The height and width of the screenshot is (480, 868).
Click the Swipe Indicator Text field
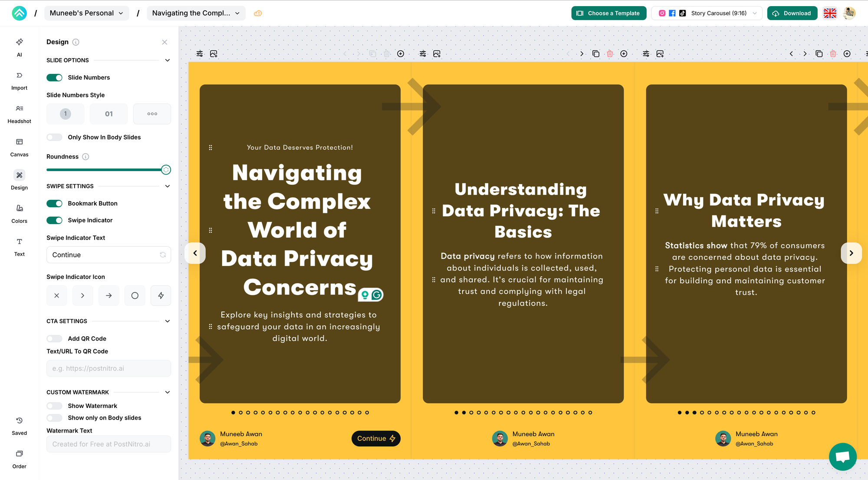[x=108, y=255]
